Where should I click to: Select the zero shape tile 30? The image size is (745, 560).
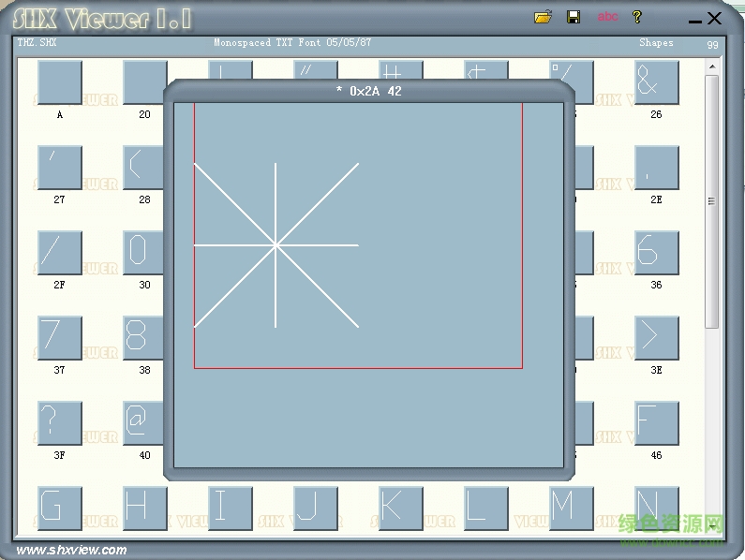pos(143,253)
